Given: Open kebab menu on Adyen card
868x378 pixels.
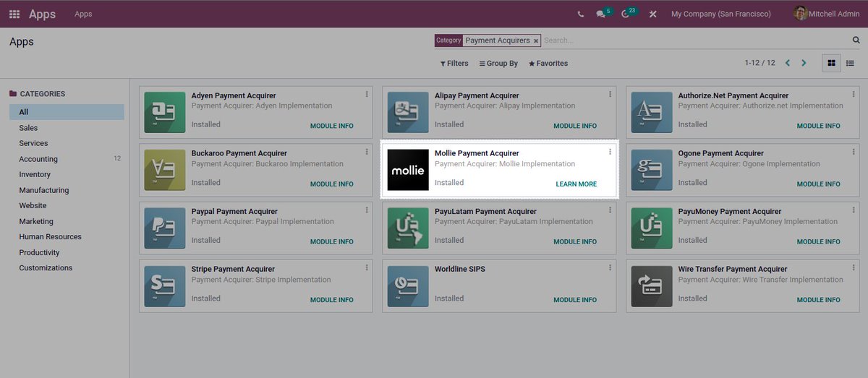Looking at the screenshot, I should (x=367, y=94).
